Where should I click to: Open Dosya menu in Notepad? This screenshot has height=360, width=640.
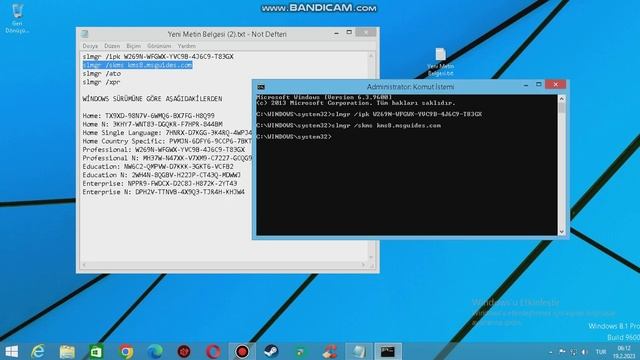[90, 46]
